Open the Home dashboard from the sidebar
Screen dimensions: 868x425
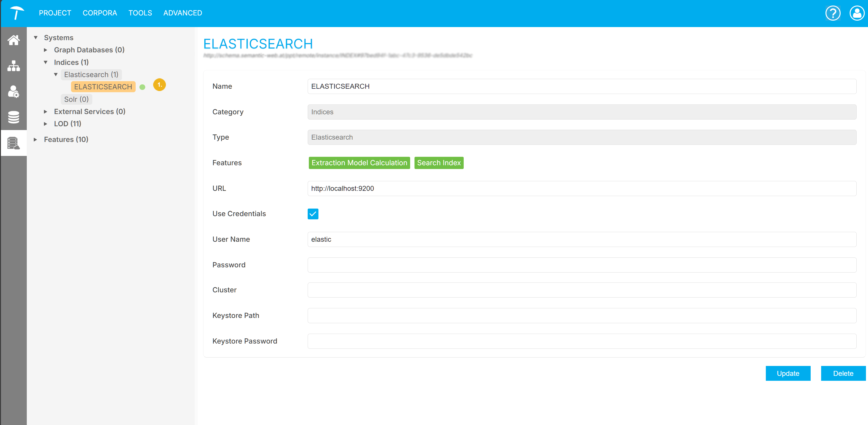pyautogui.click(x=13, y=40)
